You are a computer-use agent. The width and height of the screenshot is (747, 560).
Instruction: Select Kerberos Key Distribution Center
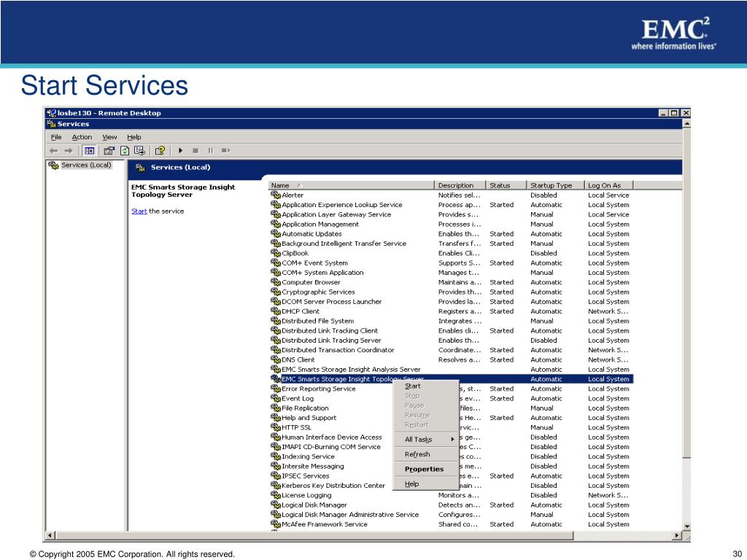click(x=451, y=485)
